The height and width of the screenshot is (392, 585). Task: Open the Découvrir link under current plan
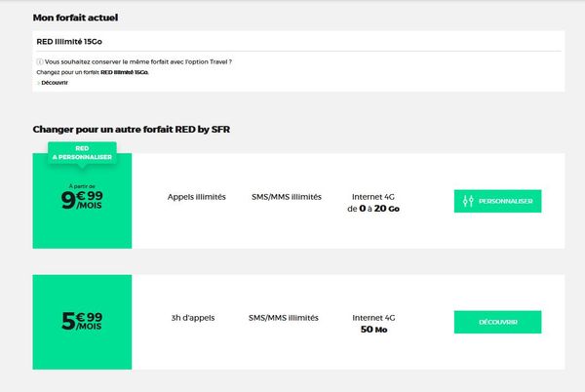(55, 83)
